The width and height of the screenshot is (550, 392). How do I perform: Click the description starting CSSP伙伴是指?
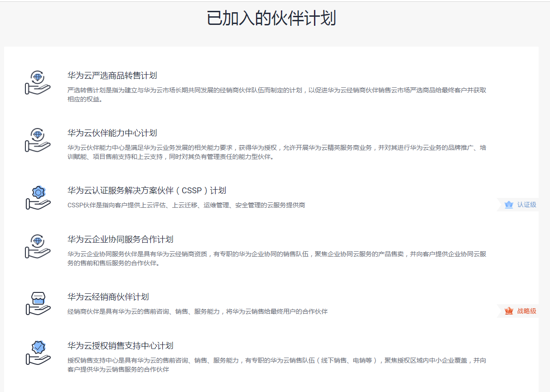click(x=186, y=205)
